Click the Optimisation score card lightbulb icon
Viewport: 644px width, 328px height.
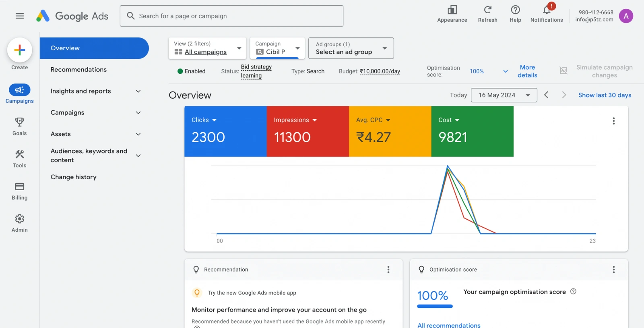pyautogui.click(x=421, y=270)
